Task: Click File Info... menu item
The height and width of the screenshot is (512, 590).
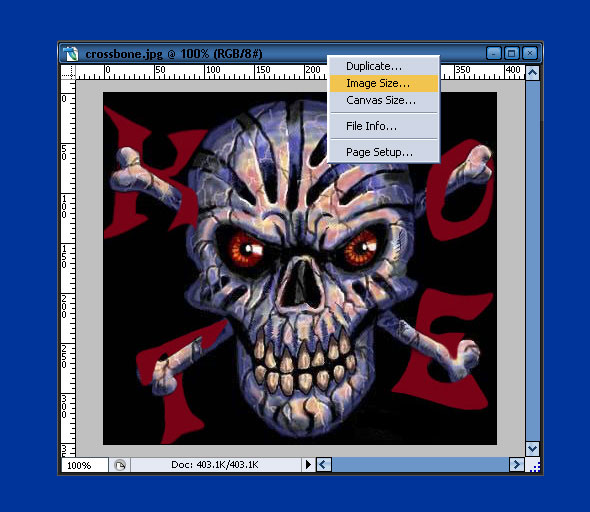Action: (x=384, y=126)
